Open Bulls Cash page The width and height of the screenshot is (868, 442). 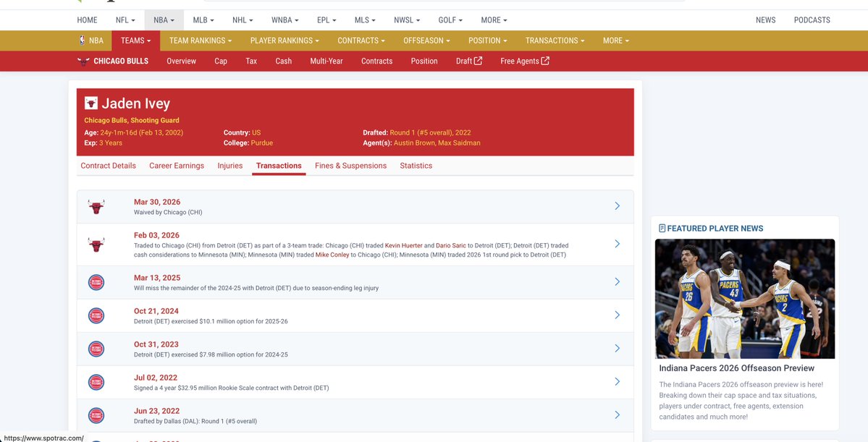point(284,61)
